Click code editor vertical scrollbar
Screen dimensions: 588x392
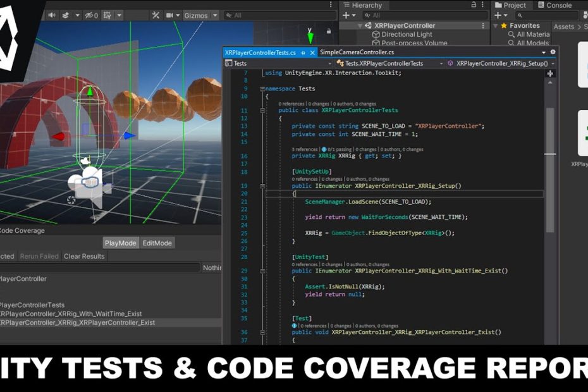[x=550, y=170]
